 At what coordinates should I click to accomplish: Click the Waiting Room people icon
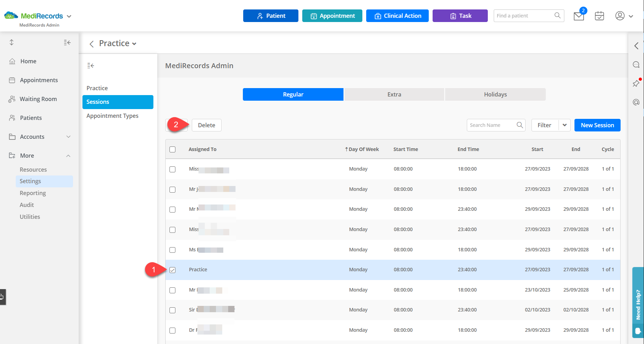[12, 99]
